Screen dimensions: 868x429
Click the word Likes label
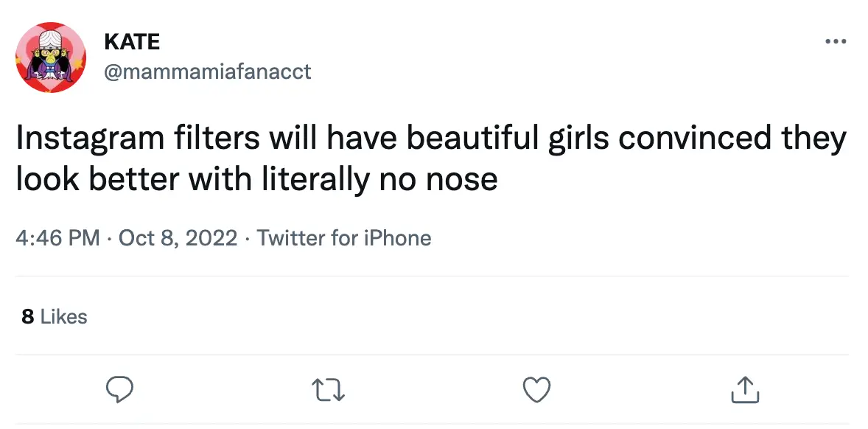63,317
